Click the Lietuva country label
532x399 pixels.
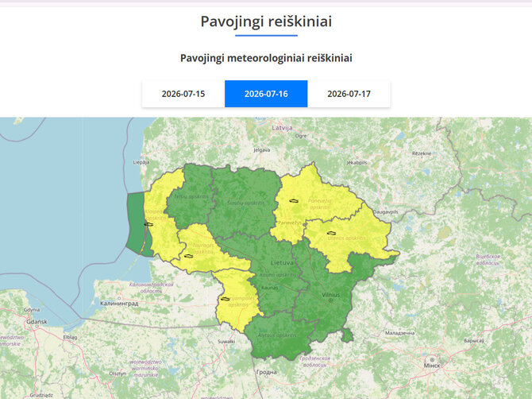pyautogui.click(x=283, y=263)
